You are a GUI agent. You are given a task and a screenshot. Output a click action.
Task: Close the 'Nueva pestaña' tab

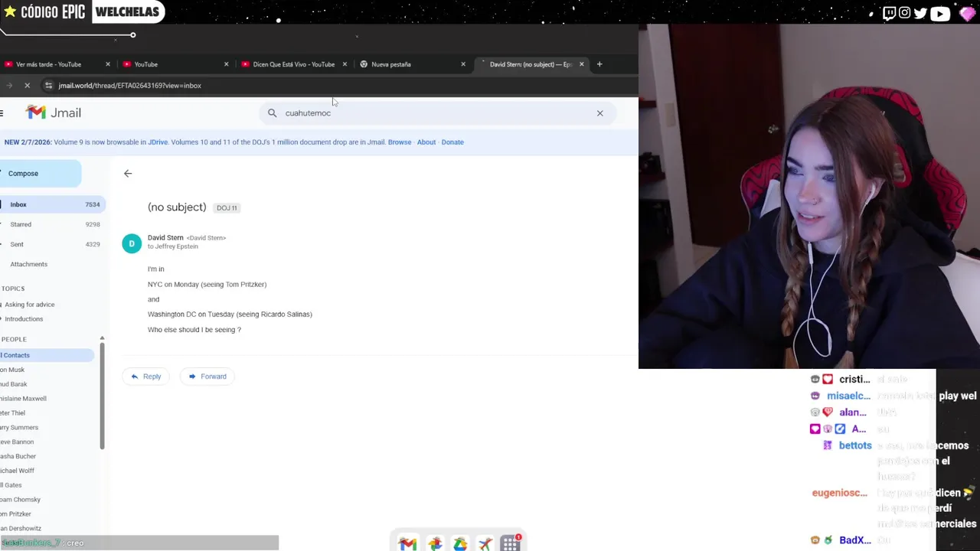[463, 64]
